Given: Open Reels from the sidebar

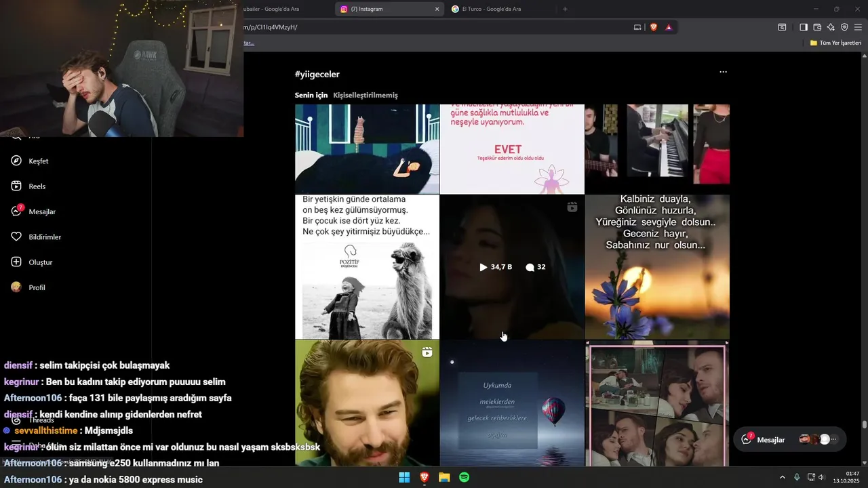Looking at the screenshot, I should (28, 186).
